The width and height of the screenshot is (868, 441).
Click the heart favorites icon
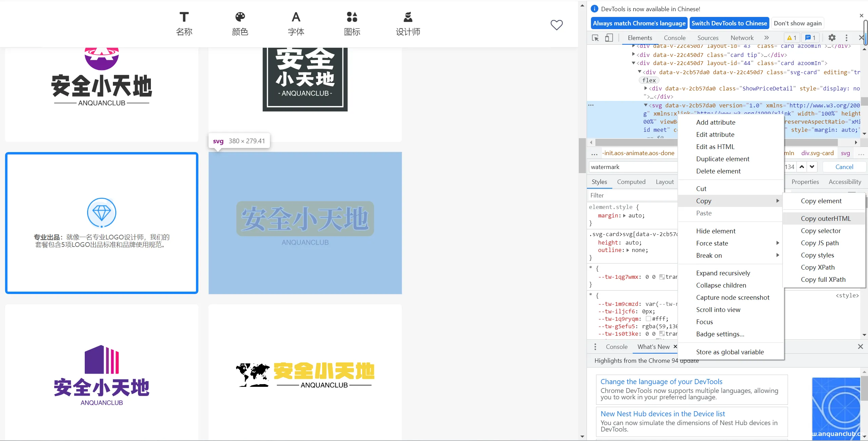click(x=556, y=25)
